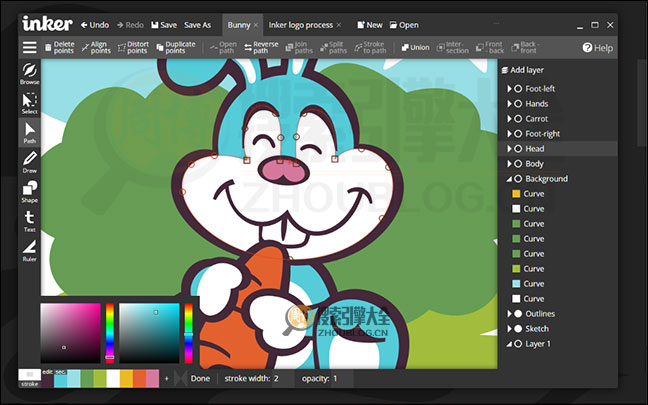The height and width of the screenshot is (405, 648).
Task: Toggle visibility circle of Head layer
Action: tap(518, 149)
